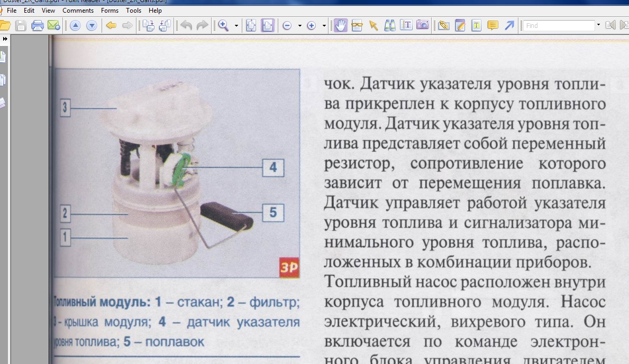
Task: Select the Select Text tool
Action: pos(406,26)
